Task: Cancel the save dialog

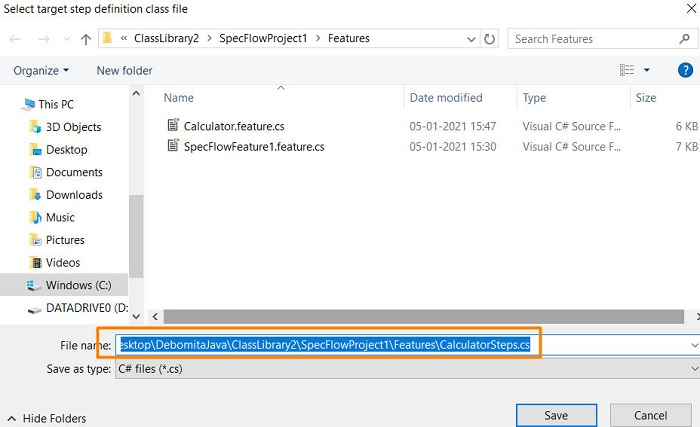Action: tap(650, 415)
